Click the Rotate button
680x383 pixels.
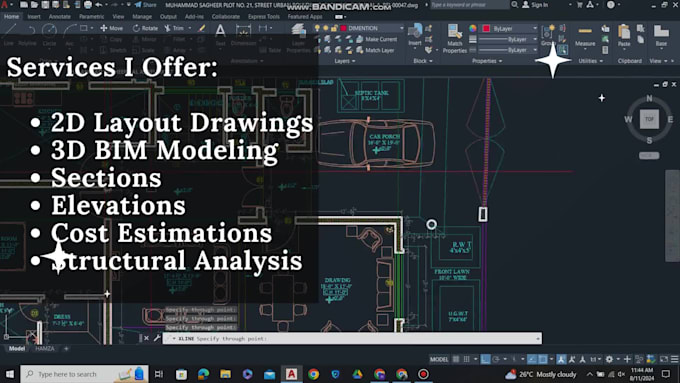pos(145,28)
